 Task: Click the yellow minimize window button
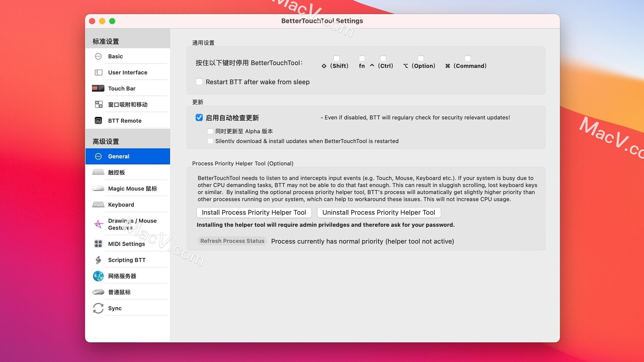(x=102, y=21)
